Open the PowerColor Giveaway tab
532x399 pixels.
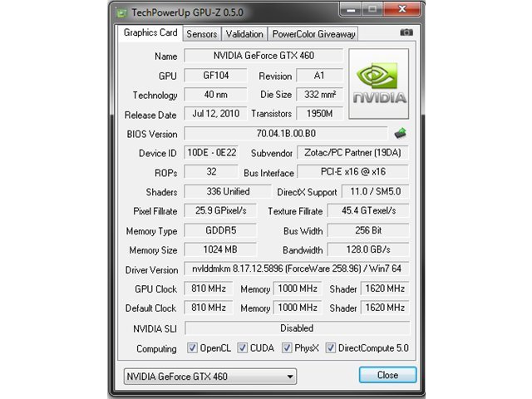pos(313,34)
